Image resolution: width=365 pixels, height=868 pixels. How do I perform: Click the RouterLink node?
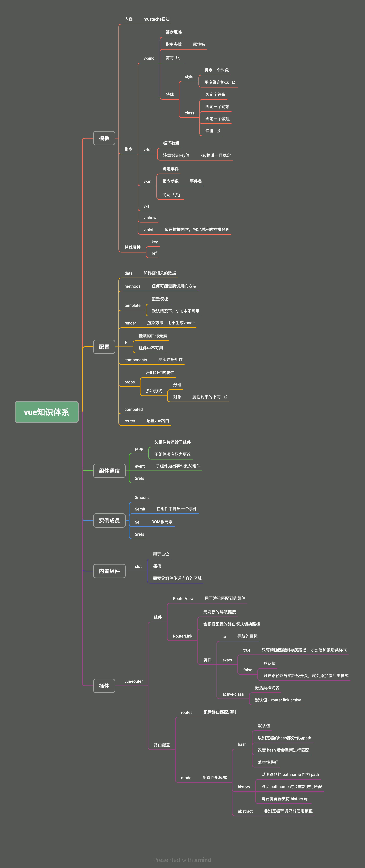(x=183, y=636)
